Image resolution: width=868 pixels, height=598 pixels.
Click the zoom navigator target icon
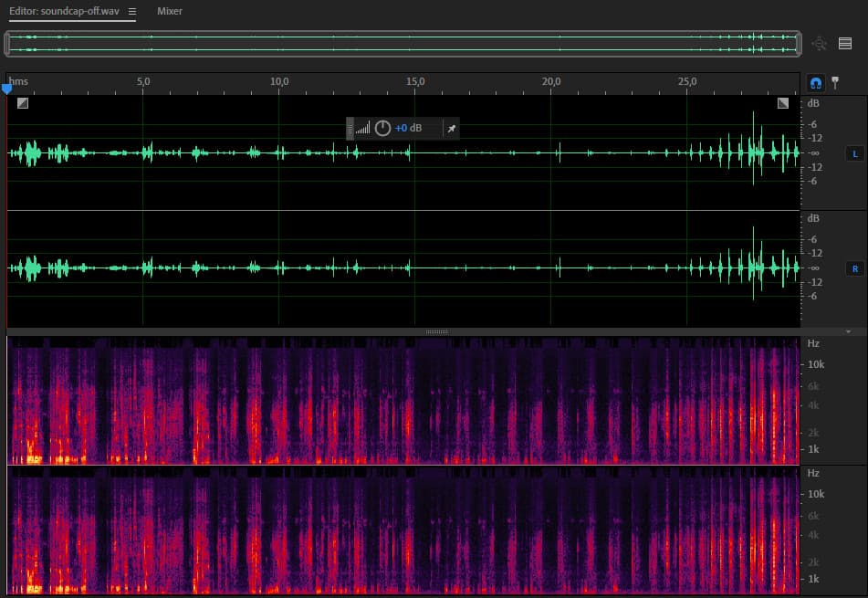[820, 43]
